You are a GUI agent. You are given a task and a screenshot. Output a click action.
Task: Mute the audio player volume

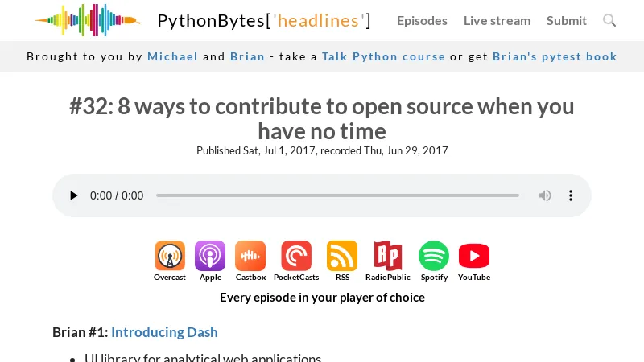click(545, 195)
